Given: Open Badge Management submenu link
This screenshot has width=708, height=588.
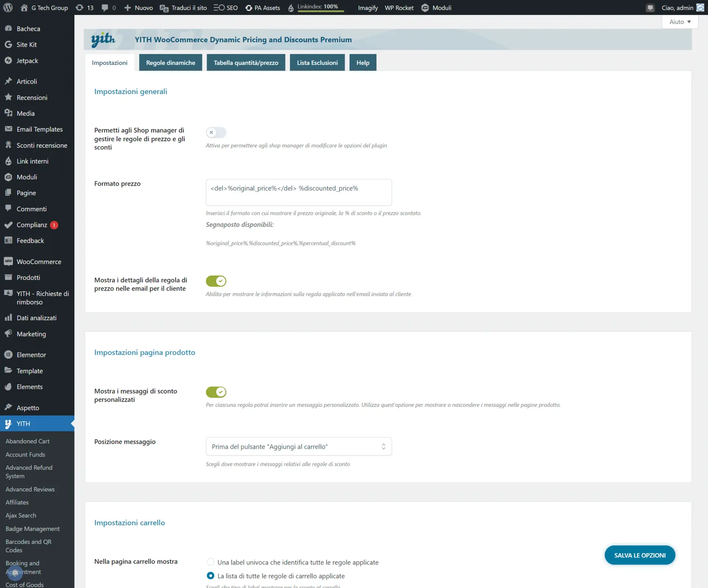Looking at the screenshot, I should tap(32, 529).
